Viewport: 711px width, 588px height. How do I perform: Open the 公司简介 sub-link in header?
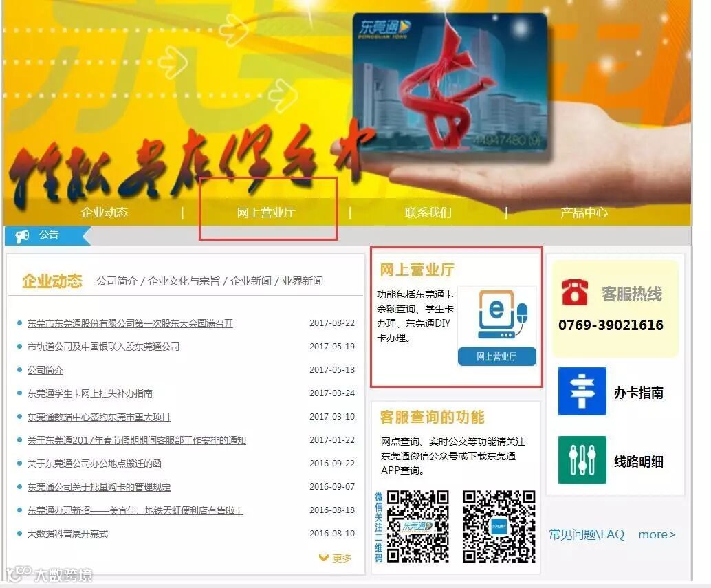116,281
